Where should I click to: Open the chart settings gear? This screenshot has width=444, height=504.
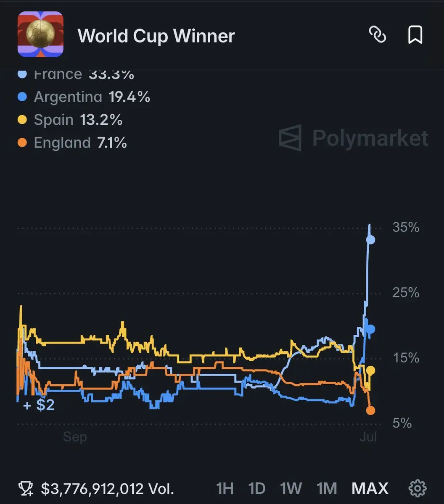coord(418,488)
